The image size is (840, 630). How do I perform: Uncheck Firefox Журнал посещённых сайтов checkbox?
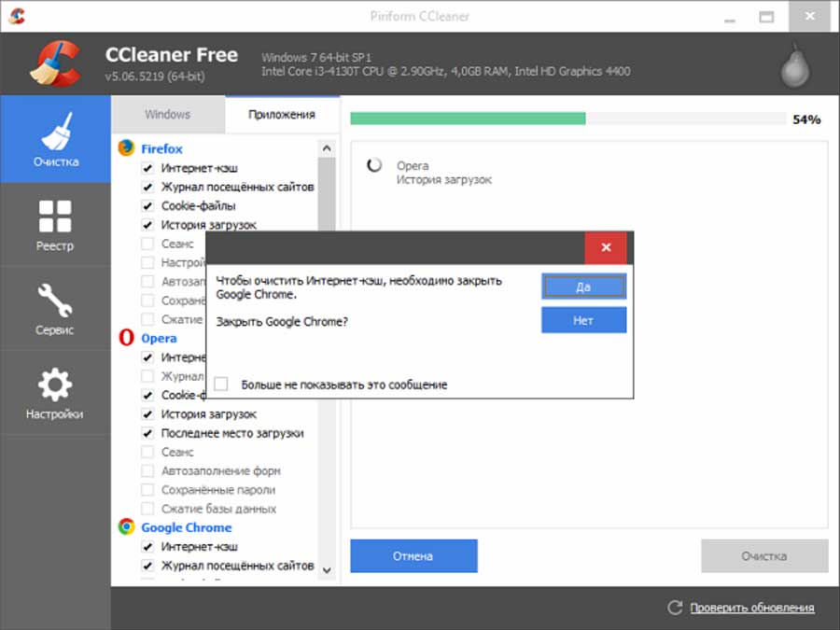[x=147, y=187]
